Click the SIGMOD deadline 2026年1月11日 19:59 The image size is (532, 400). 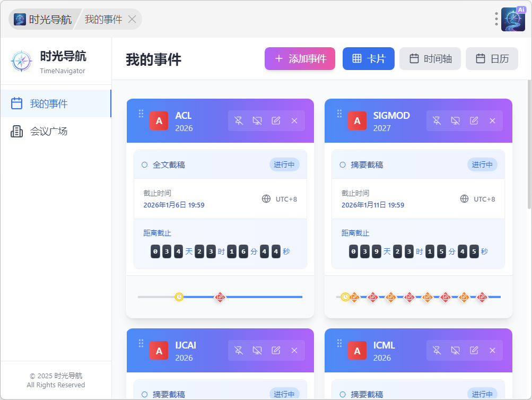[x=373, y=205]
